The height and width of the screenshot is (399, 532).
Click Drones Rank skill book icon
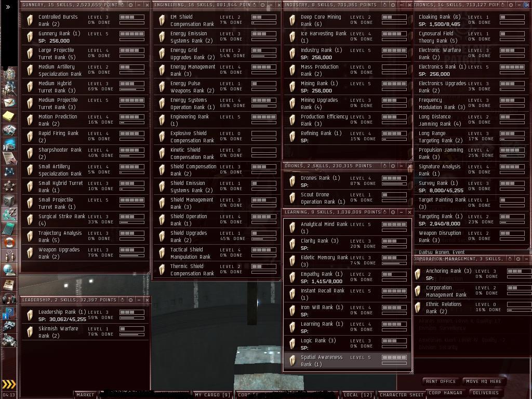coord(292,181)
